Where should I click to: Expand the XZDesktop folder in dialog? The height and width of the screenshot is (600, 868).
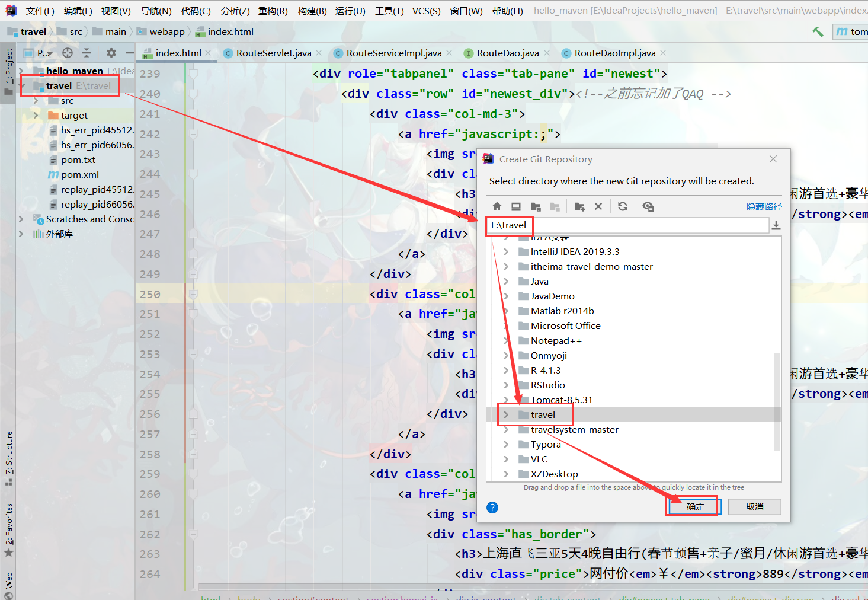point(506,474)
